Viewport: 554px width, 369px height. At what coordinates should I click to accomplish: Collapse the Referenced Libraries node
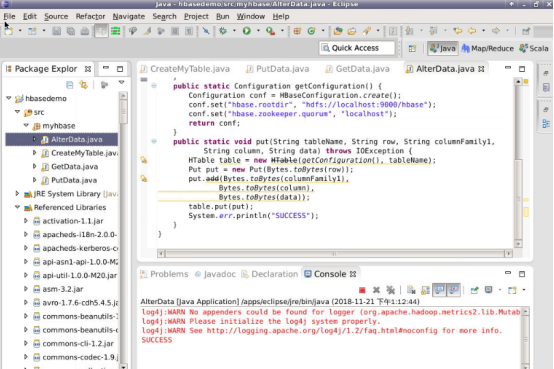point(17,207)
